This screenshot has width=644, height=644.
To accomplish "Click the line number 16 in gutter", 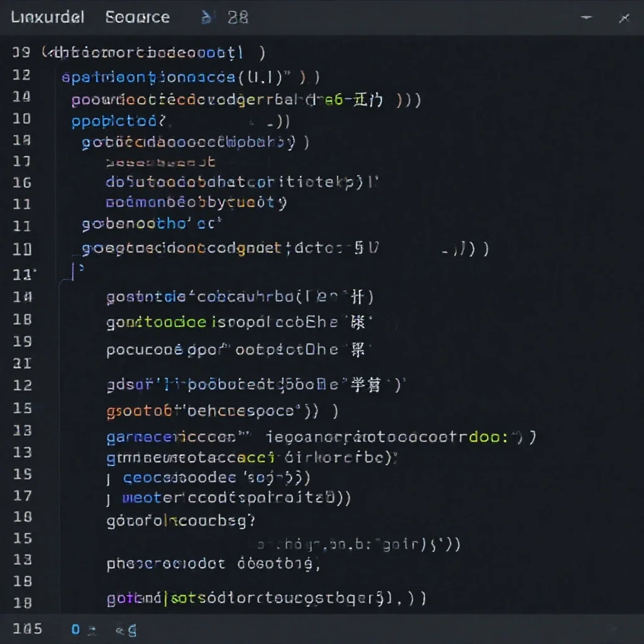I will click(x=22, y=182).
